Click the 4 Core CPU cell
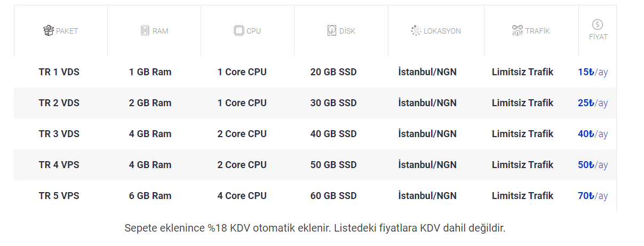This screenshot has width=644, height=246. point(242,196)
